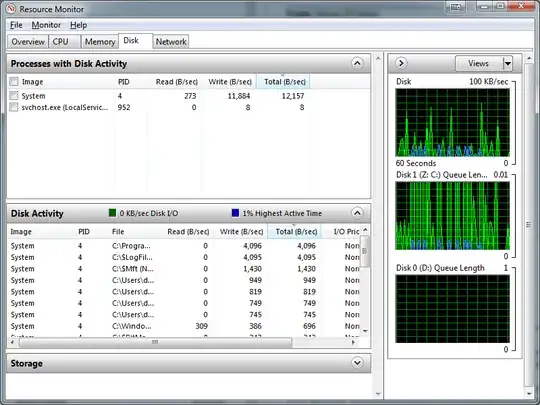
Task: Open the Monitor menu
Action: tap(46, 25)
